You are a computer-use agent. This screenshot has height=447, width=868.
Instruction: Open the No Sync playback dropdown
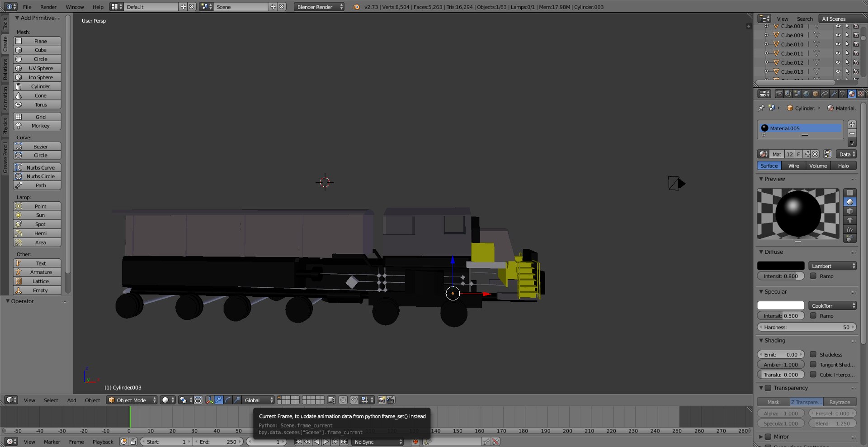(377, 442)
